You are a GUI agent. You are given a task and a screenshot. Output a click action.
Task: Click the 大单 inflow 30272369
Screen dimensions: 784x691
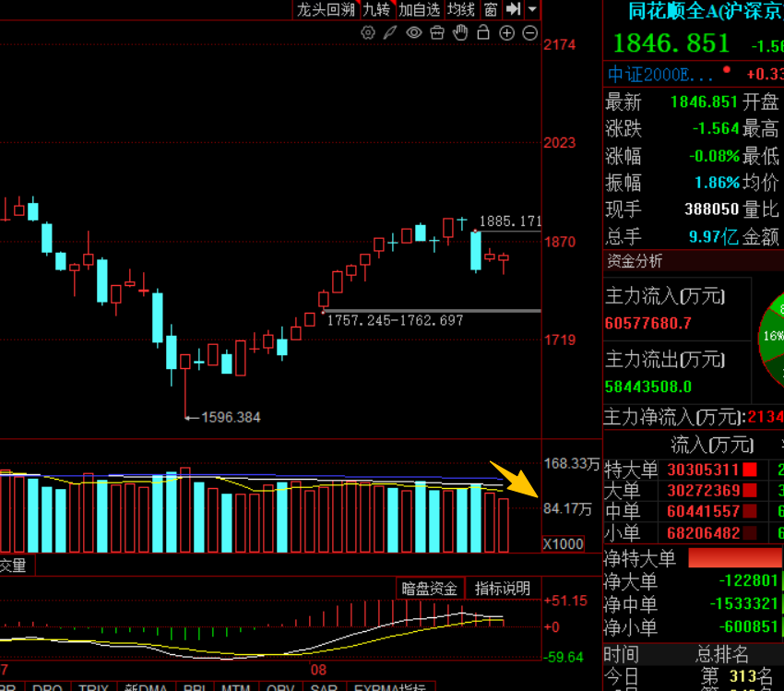pos(703,491)
